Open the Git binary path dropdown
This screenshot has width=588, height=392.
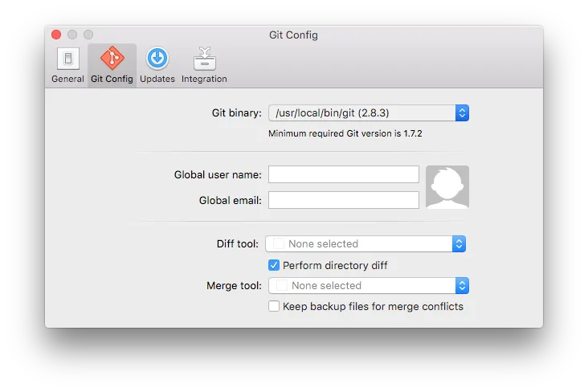pos(369,113)
